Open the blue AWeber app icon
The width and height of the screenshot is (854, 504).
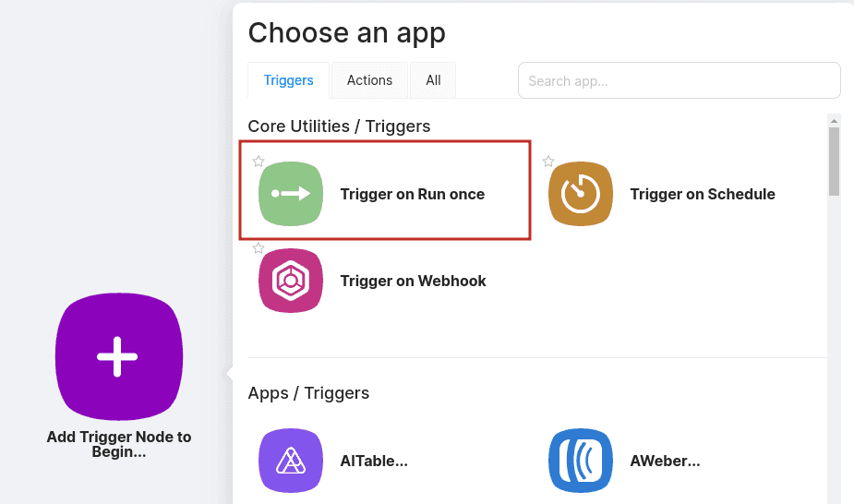click(x=581, y=461)
